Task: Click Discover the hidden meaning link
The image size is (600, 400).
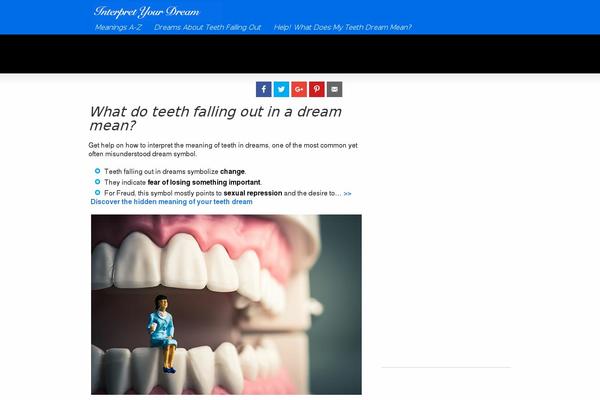Action: pyautogui.click(x=171, y=202)
